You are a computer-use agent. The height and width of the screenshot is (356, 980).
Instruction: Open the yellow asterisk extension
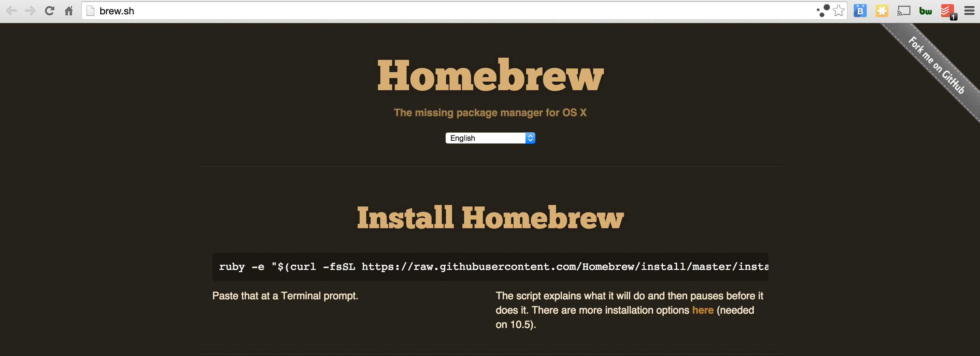[882, 11]
